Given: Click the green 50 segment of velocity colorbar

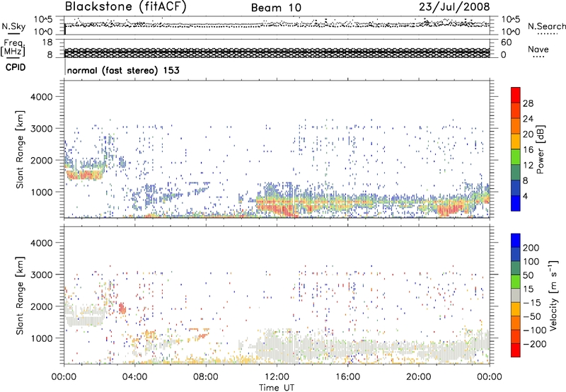Looking at the screenshot, I should (516, 282).
